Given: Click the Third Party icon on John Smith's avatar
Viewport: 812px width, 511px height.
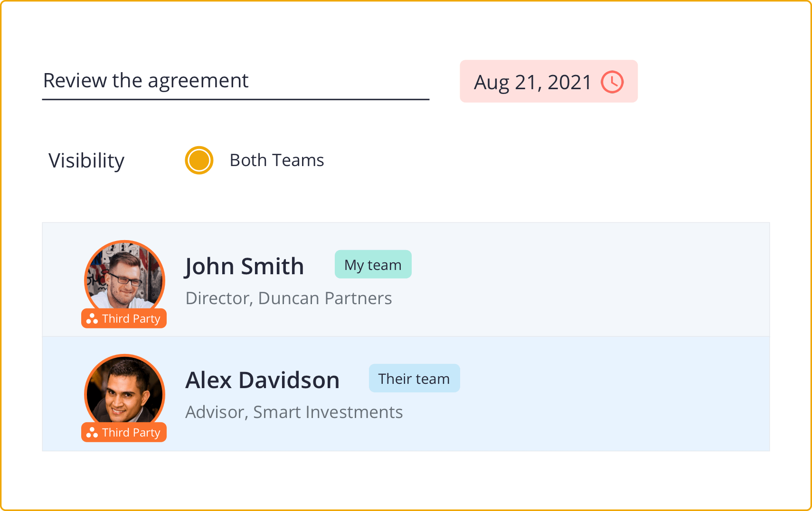Looking at the screenshot, I should coord(91,318).
